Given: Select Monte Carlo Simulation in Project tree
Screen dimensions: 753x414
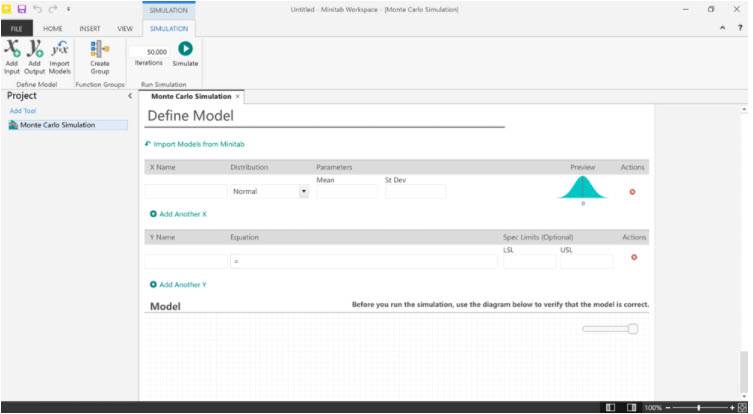Looking at the screenshot, I should pyautogui.click(x=68, y=125).
